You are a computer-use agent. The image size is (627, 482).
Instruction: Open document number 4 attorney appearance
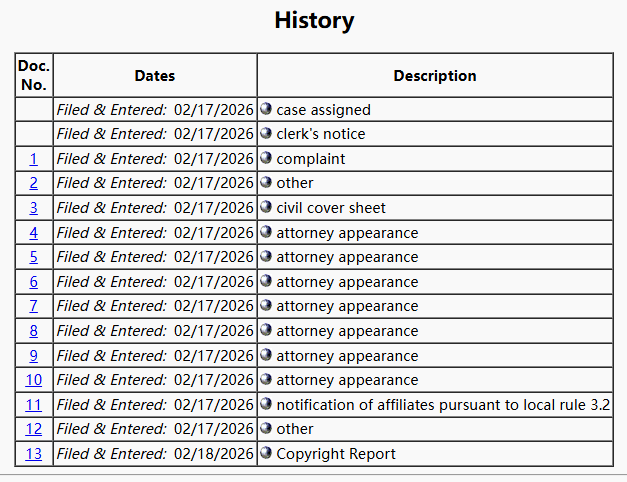click(x=34, y=233)
